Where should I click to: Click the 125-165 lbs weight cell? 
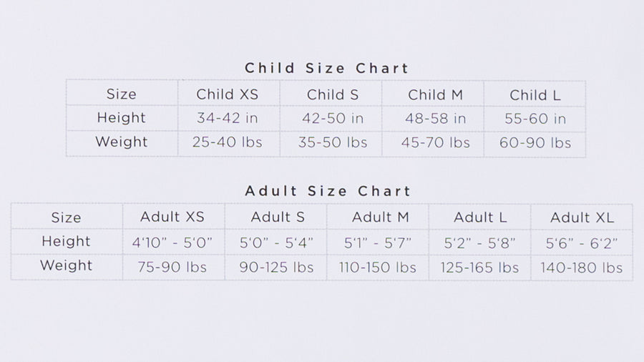click(x=479, y=268)
